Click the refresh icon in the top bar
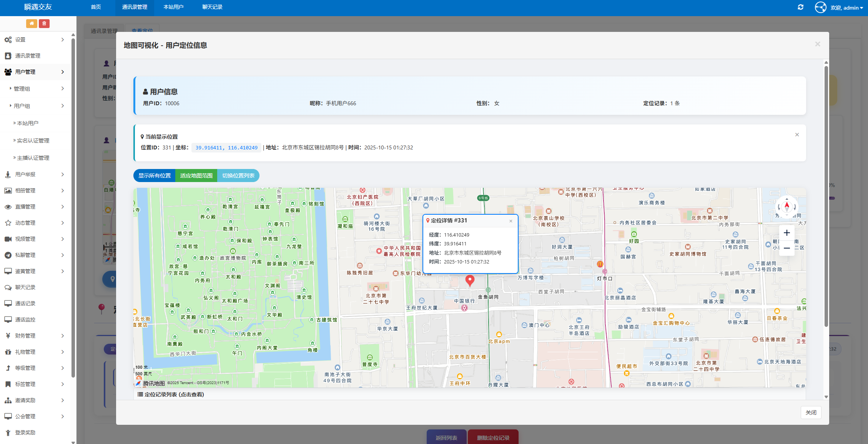 click(x=801, y=7)
